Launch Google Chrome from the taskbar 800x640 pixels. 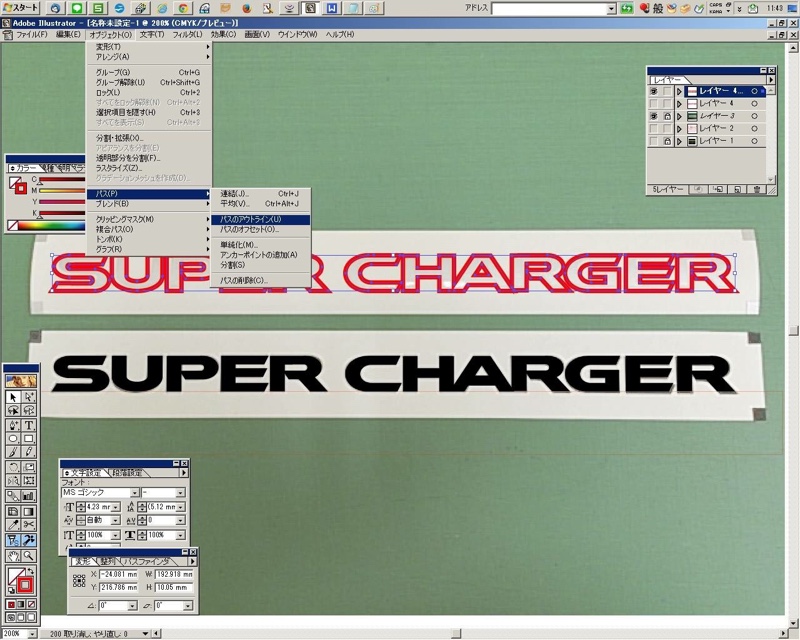(x=183, y=8)
